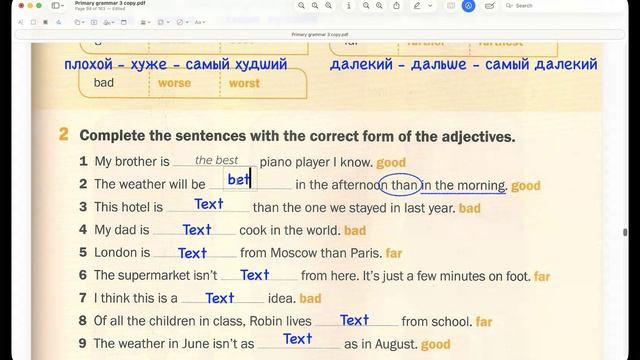This screenshot has height=360, width=640.
Task: Open the Sign signature dropdown
Action: [109, 22]
